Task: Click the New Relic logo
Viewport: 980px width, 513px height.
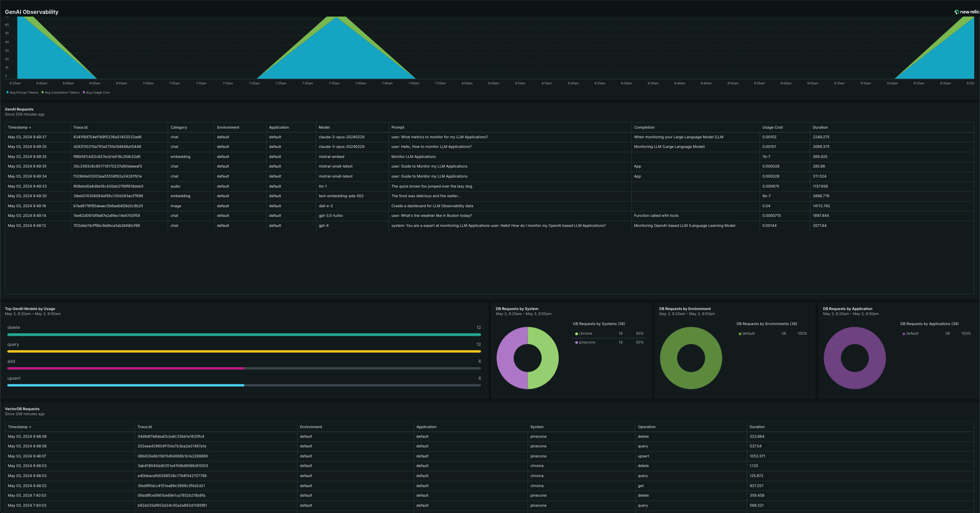Action: pos(967,12)
